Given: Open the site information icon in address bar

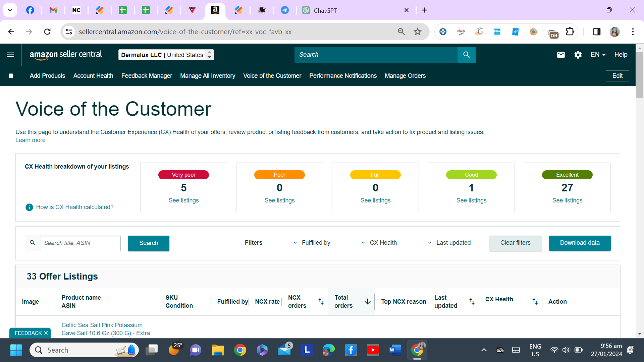Looking at the screenshot, I should click(x=69, y=32).
